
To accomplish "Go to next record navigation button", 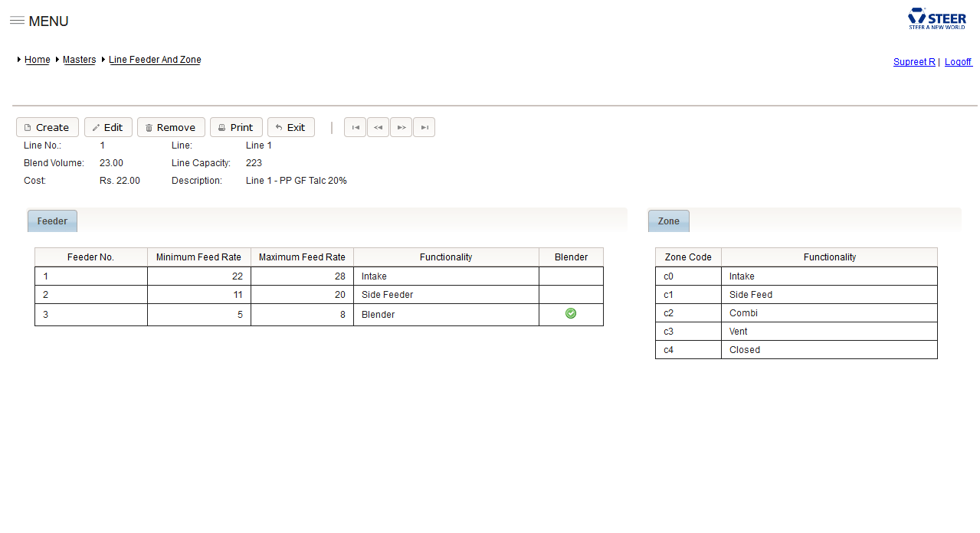I will [x=401, y=127].
